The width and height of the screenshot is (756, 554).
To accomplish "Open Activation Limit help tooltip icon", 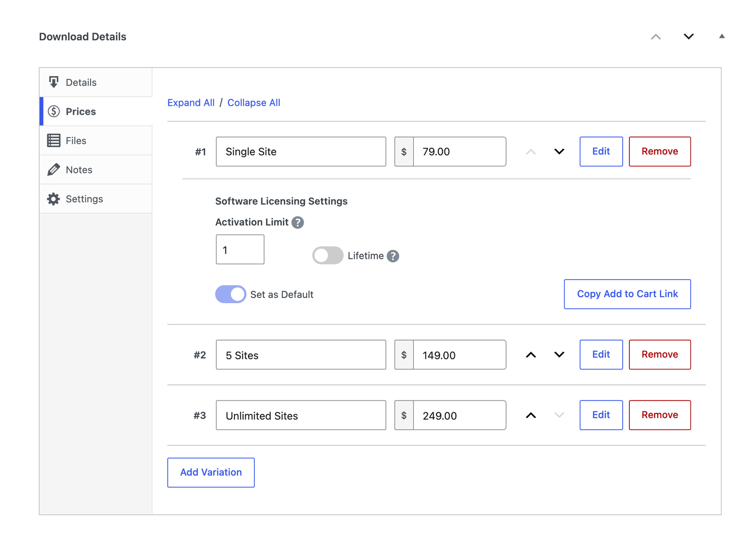I will (x=298, y=222).
